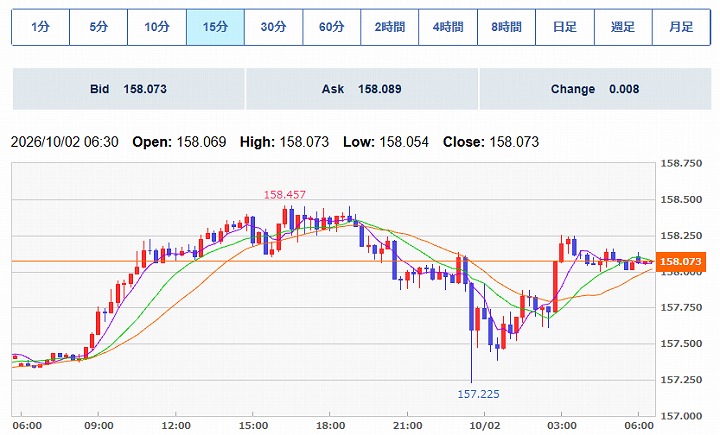
Task: Click the Change 0.008 panel
Action: coord(595,89)
